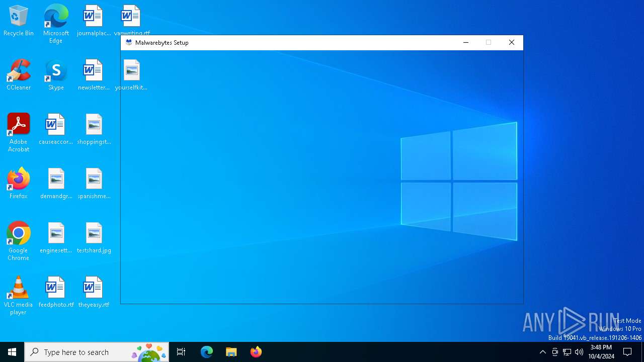Select the demandgr... image file icon
Viewport: 644px width, 362px height.
click(56, 184)
